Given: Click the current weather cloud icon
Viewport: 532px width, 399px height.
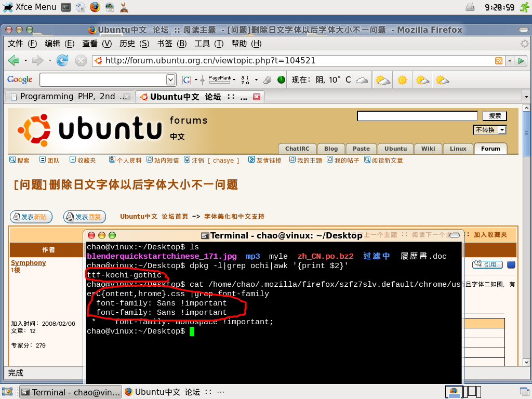Looking at the screenshot, I should click(362, 80).
